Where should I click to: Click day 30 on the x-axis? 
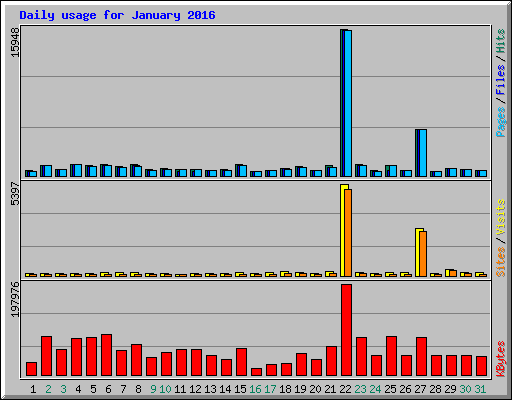coord(465,389)
